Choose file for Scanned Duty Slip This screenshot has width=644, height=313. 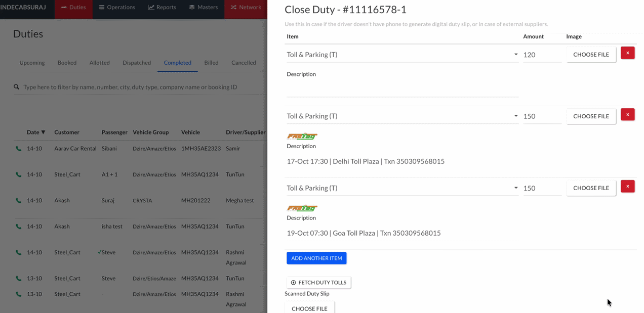(309, 307)
